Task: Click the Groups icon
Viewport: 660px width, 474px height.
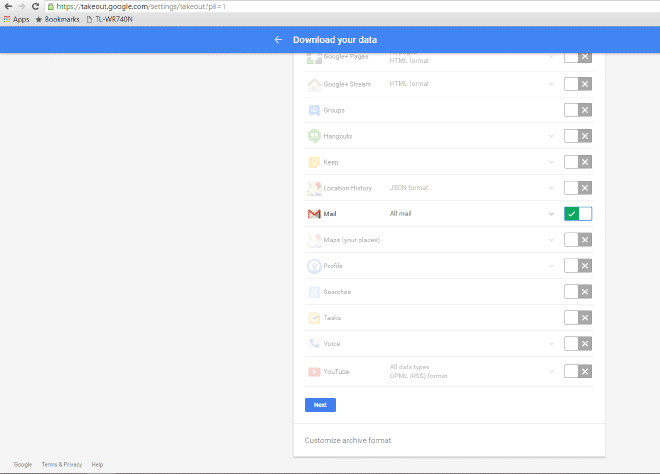Action: coord(314,110)
